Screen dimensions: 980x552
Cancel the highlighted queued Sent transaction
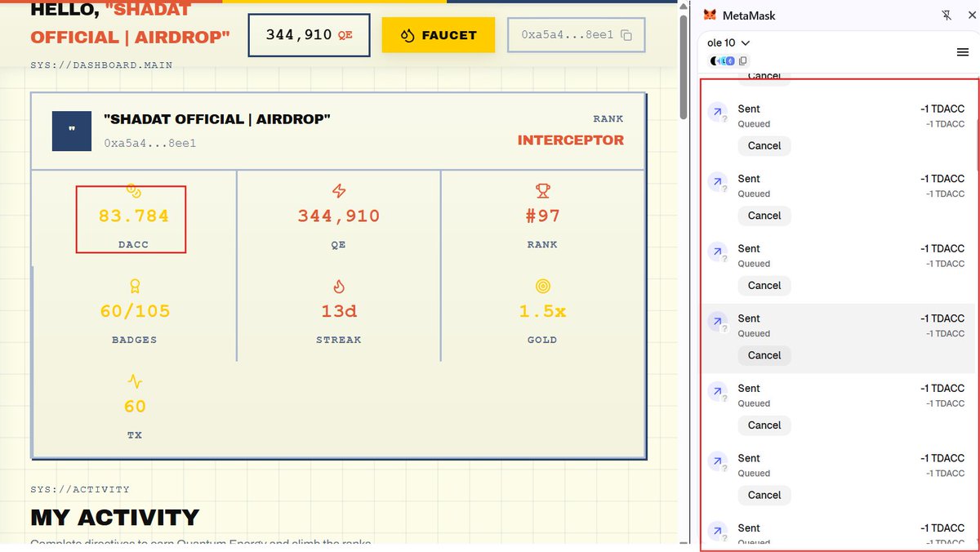[x=764, y=355]
